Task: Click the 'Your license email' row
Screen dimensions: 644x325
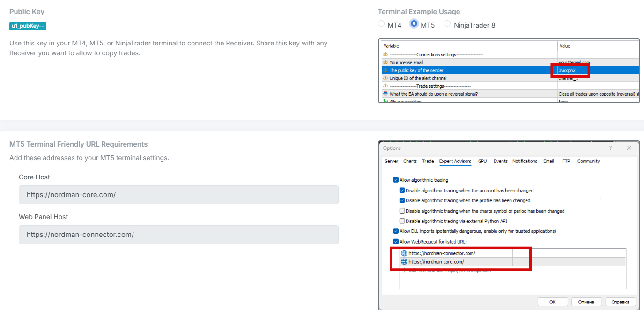Action: (x=510, y=62)
